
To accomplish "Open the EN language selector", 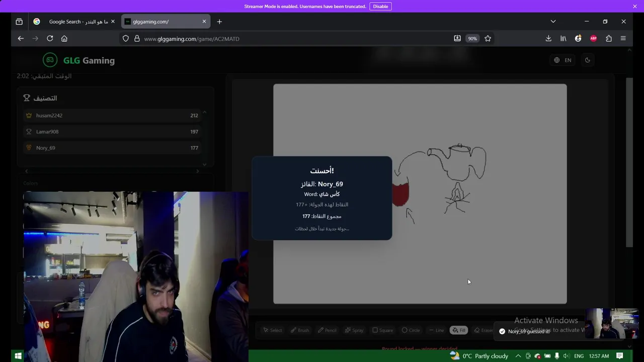I will coord(562,60).
